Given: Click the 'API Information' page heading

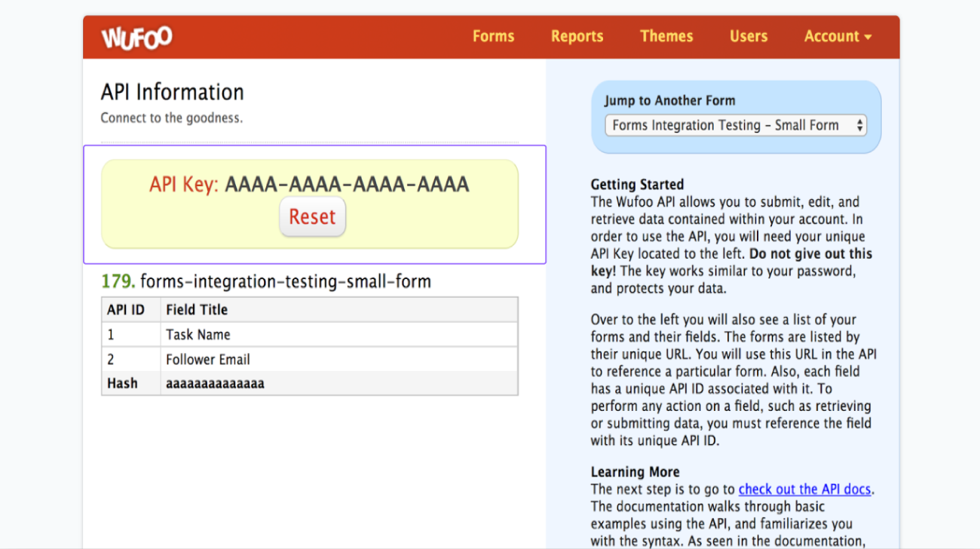Looking at the screenshot, I should pyautogui.click(x=173, y=92).
